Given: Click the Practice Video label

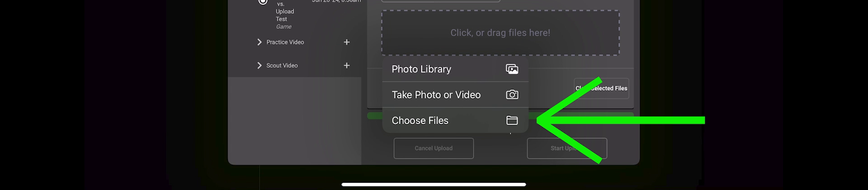Looking at the screenshot, I should pyautogui.click(x=285, y=42).
